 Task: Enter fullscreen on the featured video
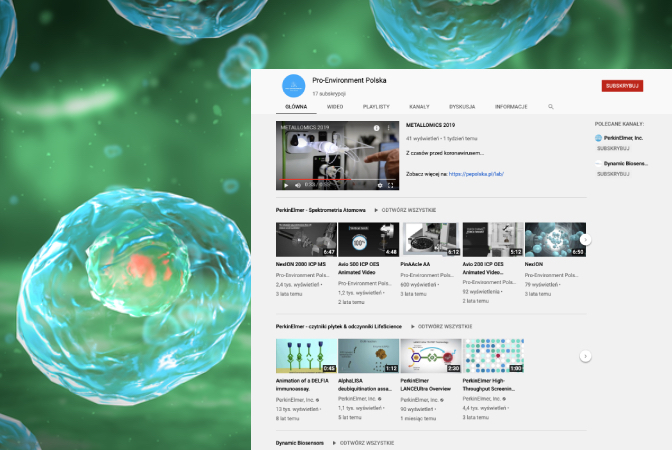click(390, 185)
